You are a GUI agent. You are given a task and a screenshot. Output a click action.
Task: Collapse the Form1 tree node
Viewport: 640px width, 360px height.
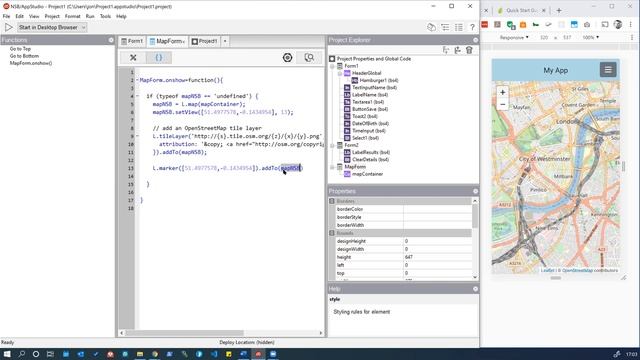[332, 66]
